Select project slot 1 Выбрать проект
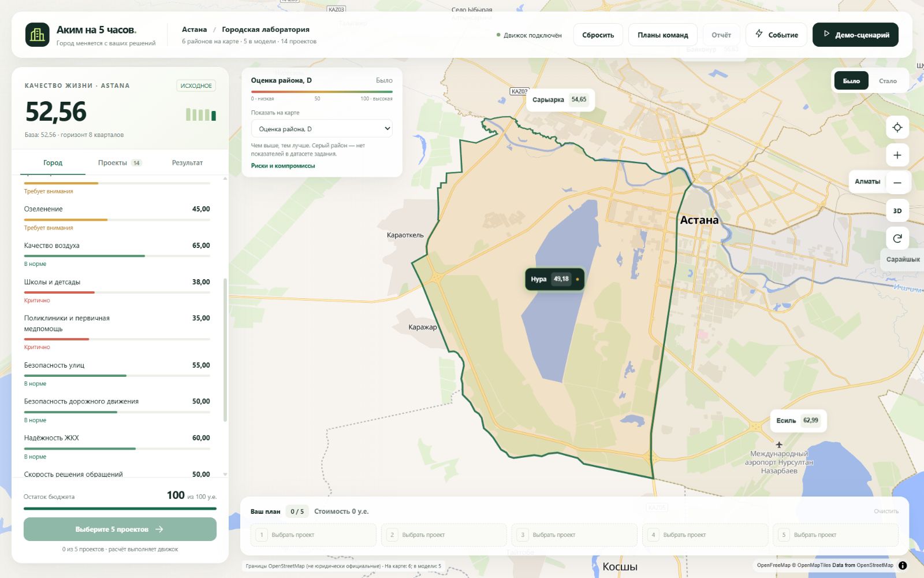This screenshot has height=578, width=924. pyautogui.click(x=314, y=535)
